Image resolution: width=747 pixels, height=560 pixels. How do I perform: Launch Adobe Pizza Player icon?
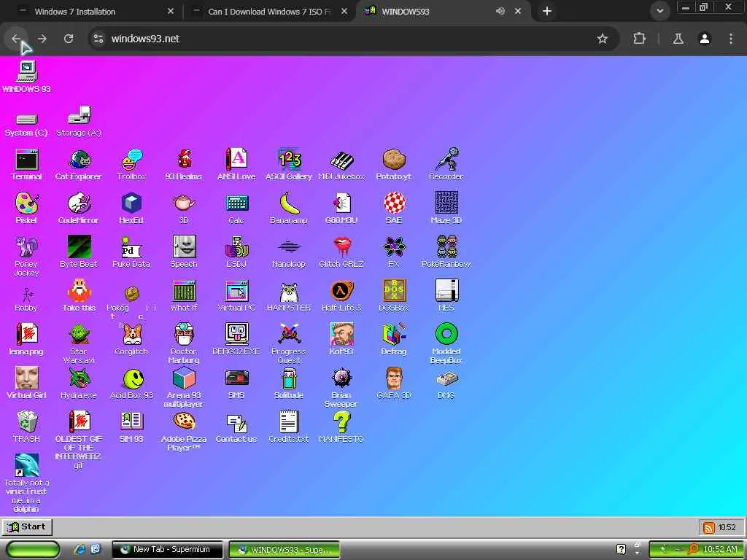[x=184, y=432]
